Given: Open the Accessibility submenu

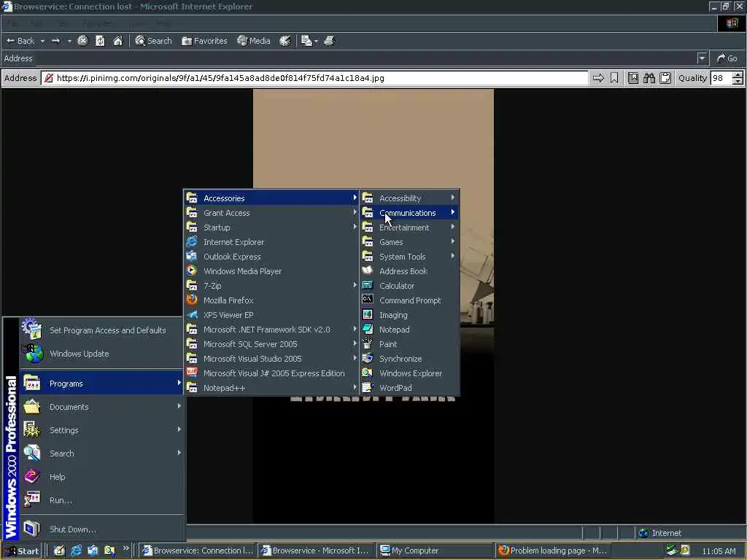Looking at the screenshot, I should click(410, 198).
